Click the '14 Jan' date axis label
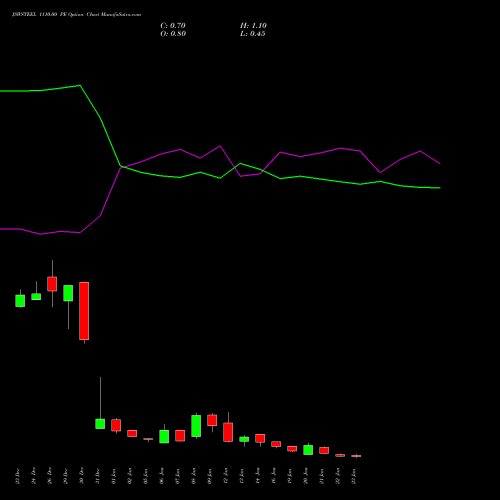The height and width of the screenshot is (500, 500). (x=258, y=476)
